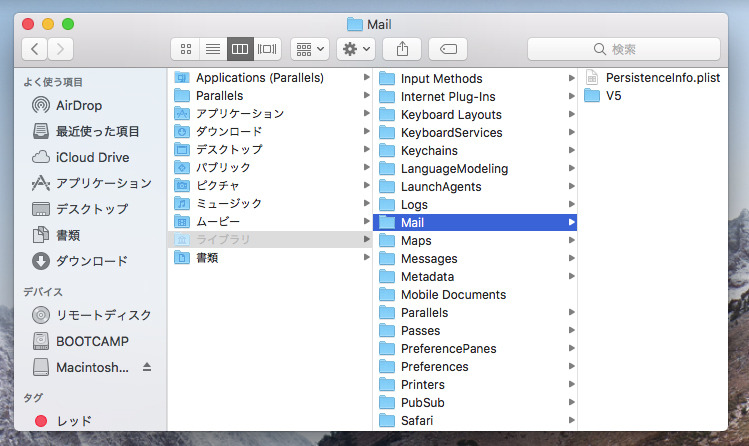Select the 書類 folder in the first column
749x446 pixels.
271,257
